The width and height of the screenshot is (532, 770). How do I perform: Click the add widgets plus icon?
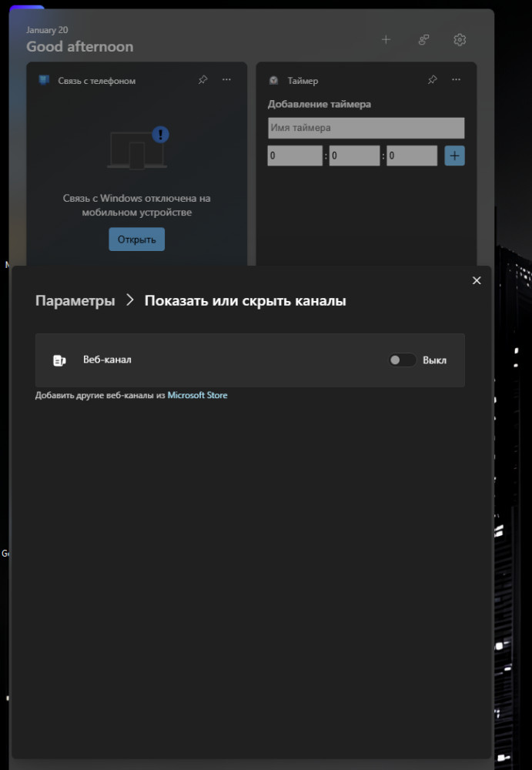[x=386, y=40]
